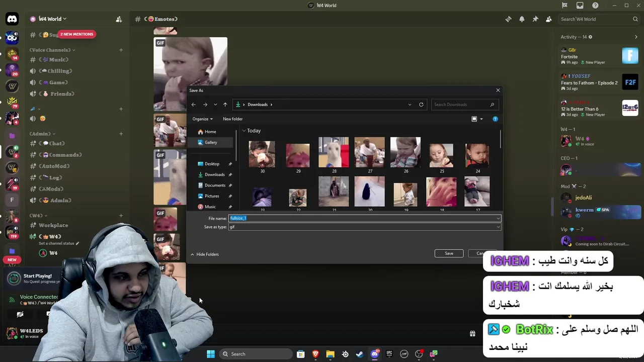The image size is (644, 362).
Task: Open the Save as type dropdown
Action: point(365,227)
